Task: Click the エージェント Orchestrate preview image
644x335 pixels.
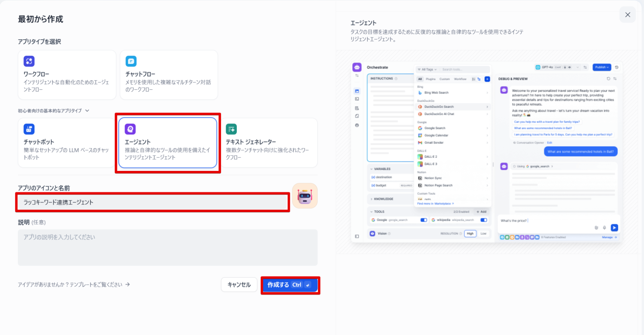Action: pos(486,152)
